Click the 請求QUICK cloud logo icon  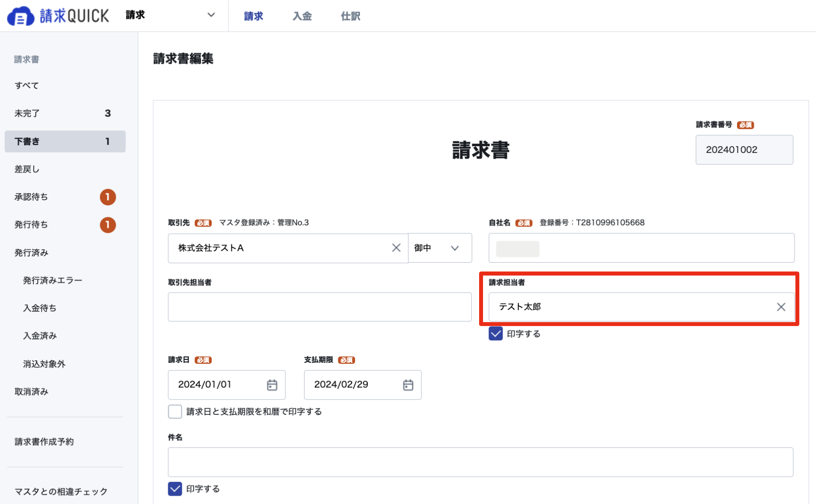21,16
